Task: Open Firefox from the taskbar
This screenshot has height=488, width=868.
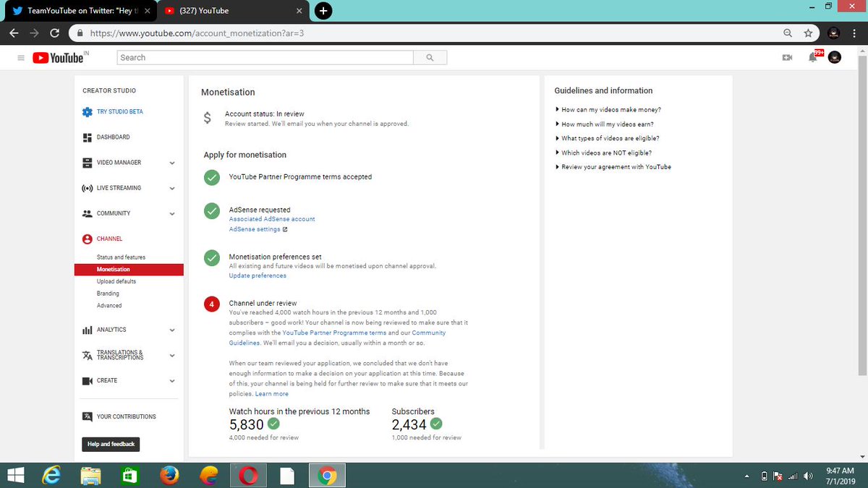Action: pos(170,476)
